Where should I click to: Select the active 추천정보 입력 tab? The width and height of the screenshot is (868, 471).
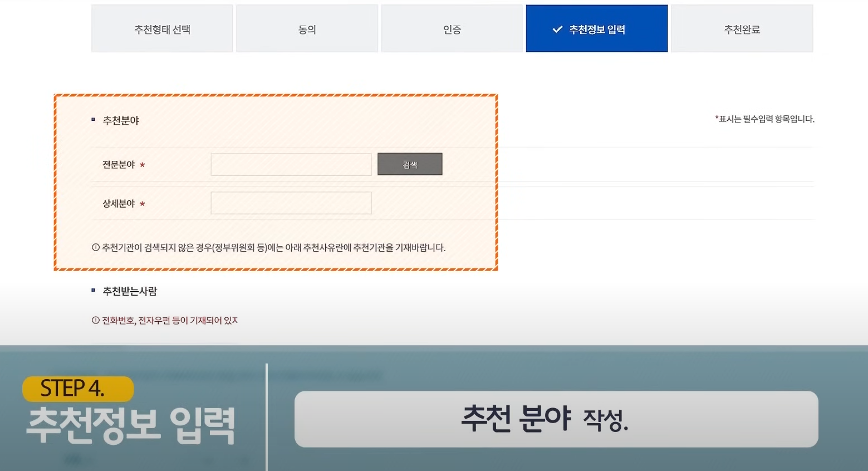pyautogui.click(x=597, y=29)
